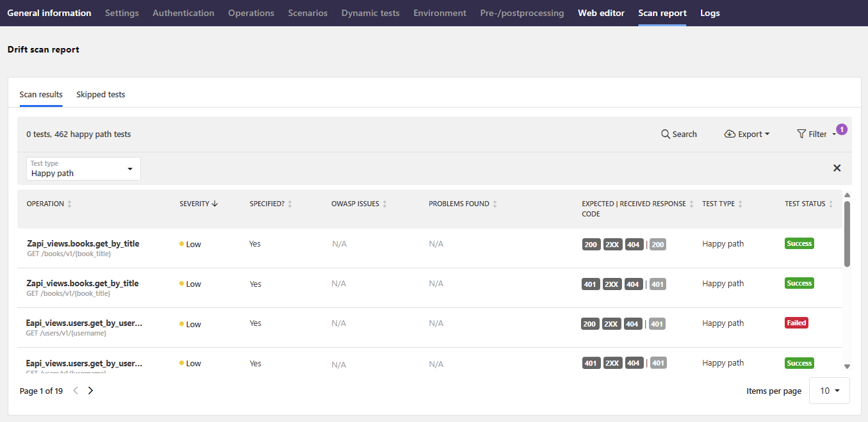Switch to the Dynamic tests tab

click(370, 13)
